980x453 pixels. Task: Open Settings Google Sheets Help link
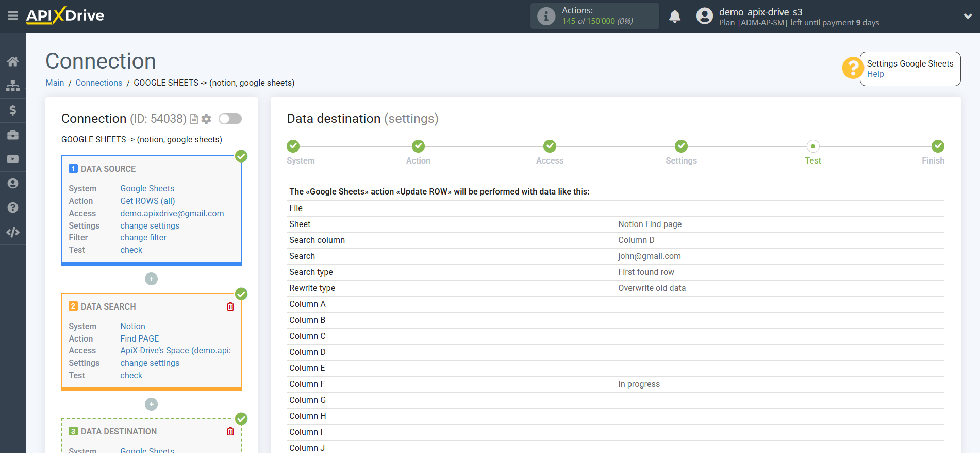pyautogui.click(x=875, y=74)
